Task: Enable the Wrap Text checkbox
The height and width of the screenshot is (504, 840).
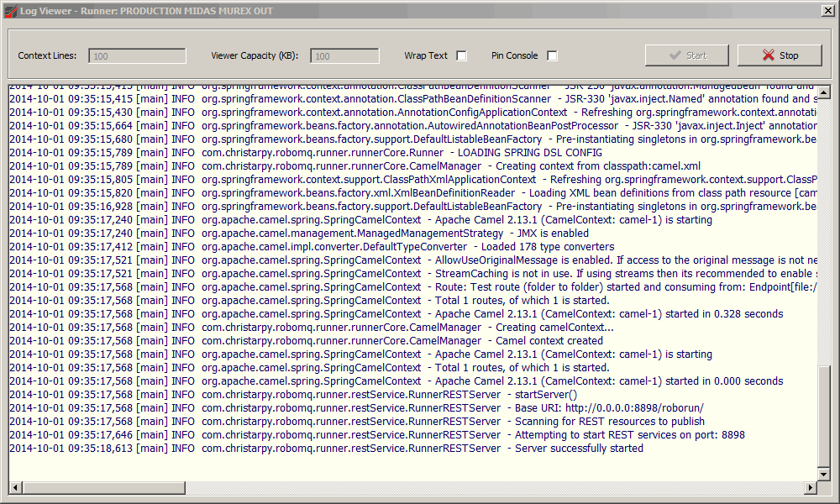Action: [x=461, y=56]
